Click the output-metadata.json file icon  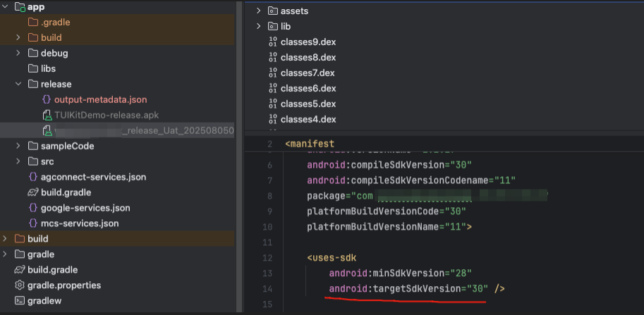[47, 99]
